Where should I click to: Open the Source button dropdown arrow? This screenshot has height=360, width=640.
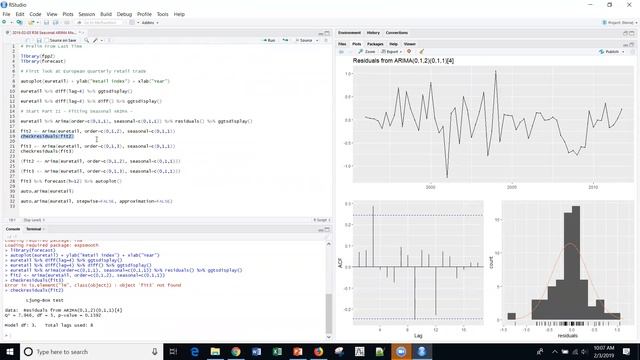click(x=317, y=40)
